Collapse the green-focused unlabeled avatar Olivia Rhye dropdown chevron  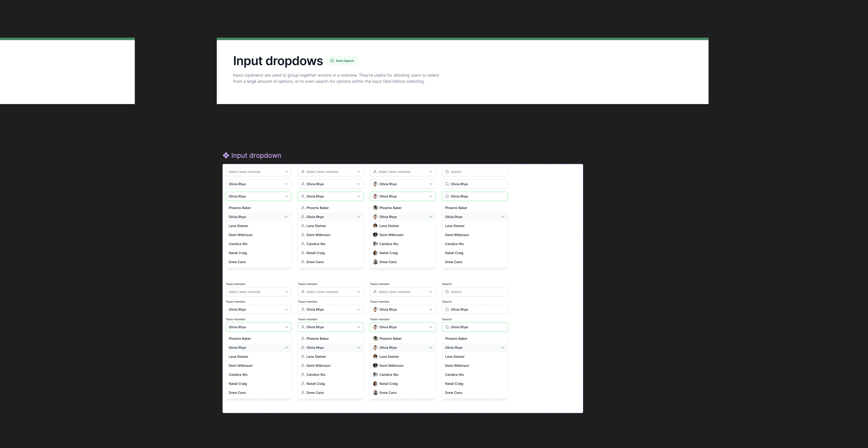click(x=430, y=196)
